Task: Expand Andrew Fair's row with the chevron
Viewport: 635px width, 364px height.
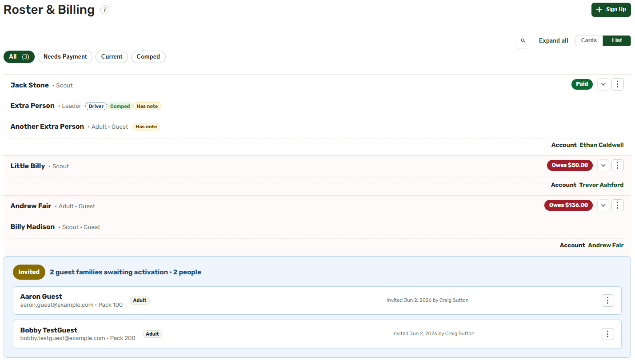Action: (603, 205)
